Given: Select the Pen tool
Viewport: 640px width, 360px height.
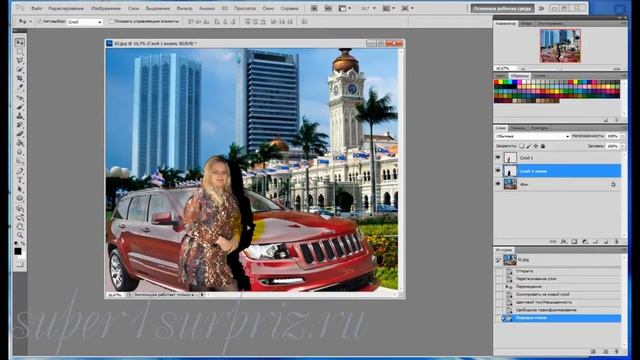Looking at the screenshot, I should tap(20, 171).
